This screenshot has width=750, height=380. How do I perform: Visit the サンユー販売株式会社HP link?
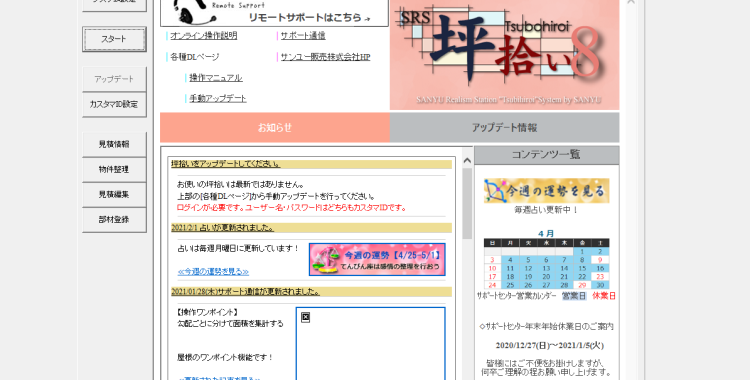325,57
